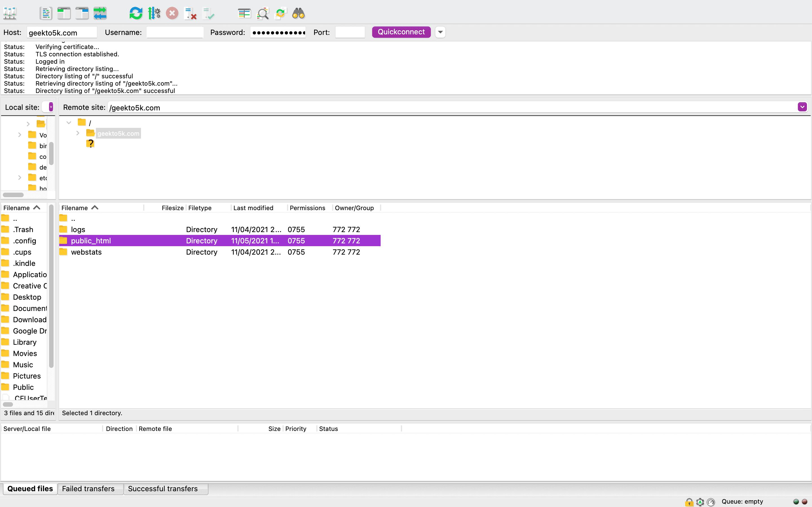The height and width of the screenshot is (507, 812).
Task: Click Quickconnect button to connect
Action: 401,32
